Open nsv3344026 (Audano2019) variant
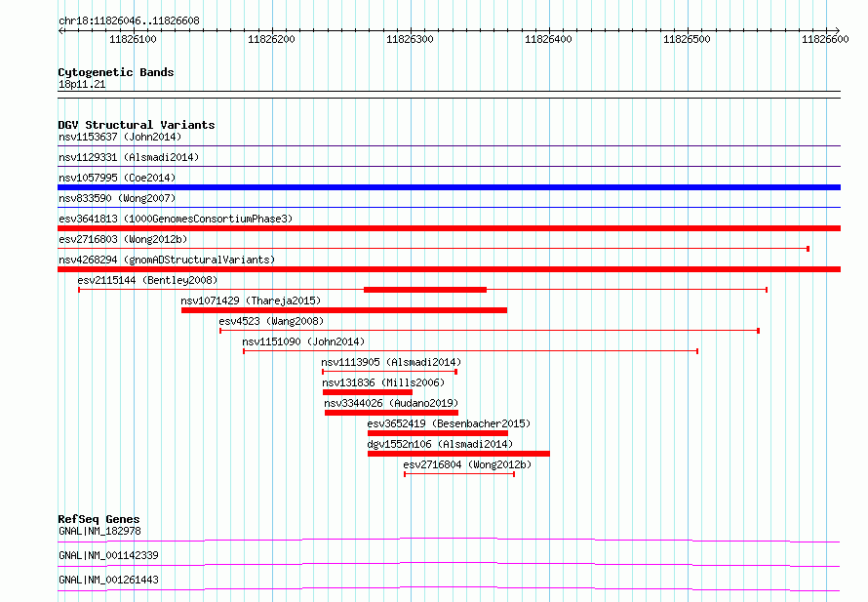The image size is (868, 602). pos(391,403)
